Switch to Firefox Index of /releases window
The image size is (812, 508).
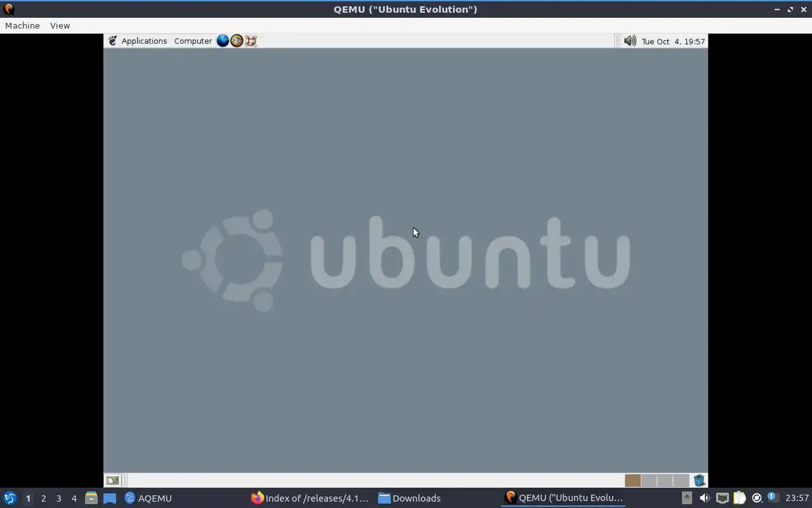tap(310, 498)
